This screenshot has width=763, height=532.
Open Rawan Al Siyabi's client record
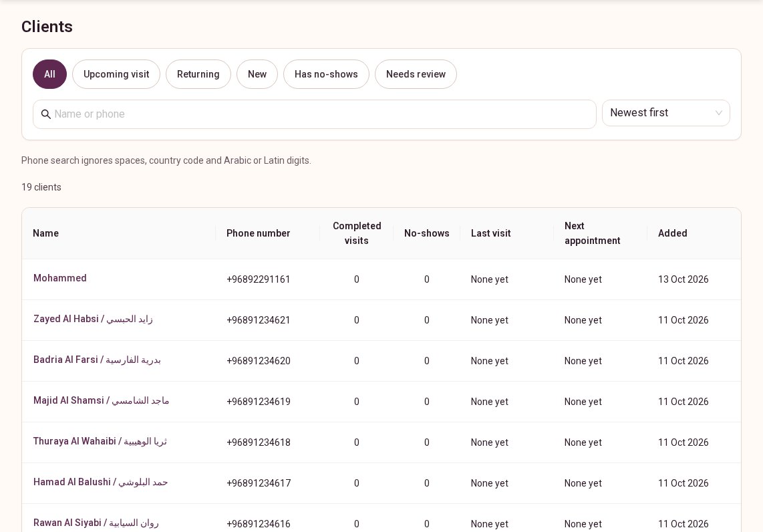point(96,523)
